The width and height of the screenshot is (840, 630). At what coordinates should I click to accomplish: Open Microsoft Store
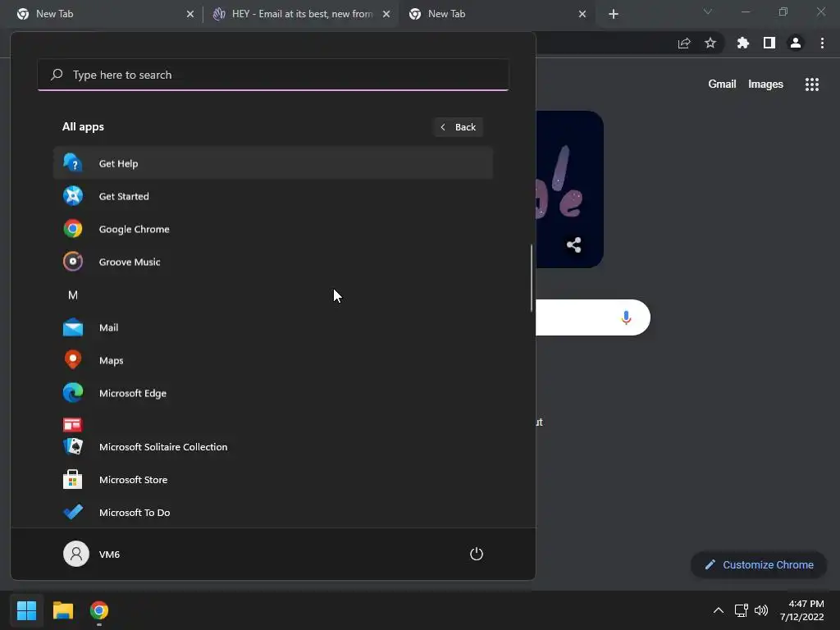[272, 479]
